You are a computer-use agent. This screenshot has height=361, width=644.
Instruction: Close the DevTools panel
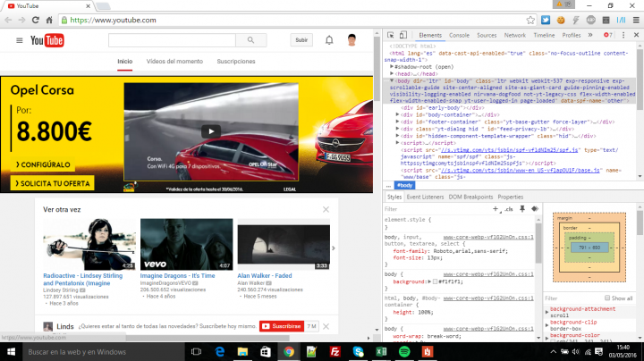[x=636, y=35]
